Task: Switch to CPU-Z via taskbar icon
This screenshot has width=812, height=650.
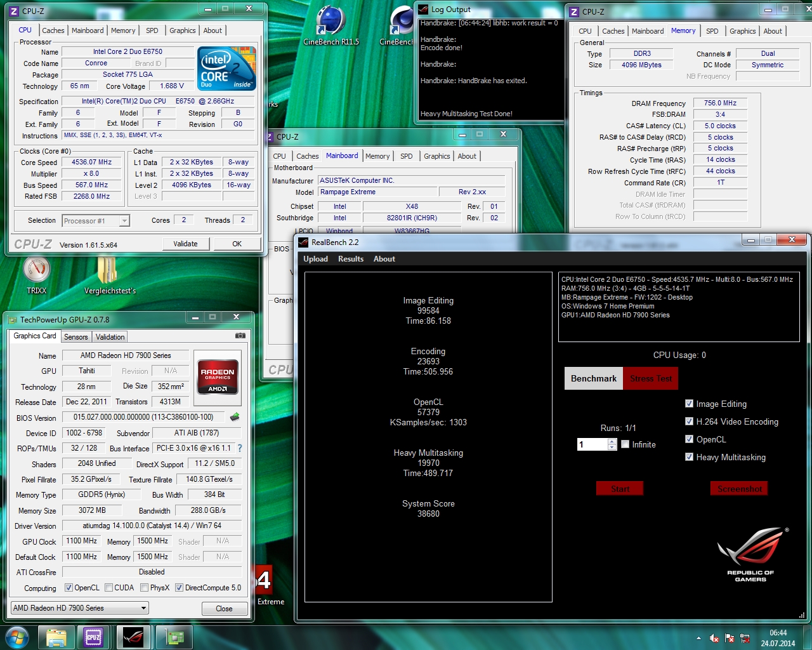Action: tap(93, 637)
